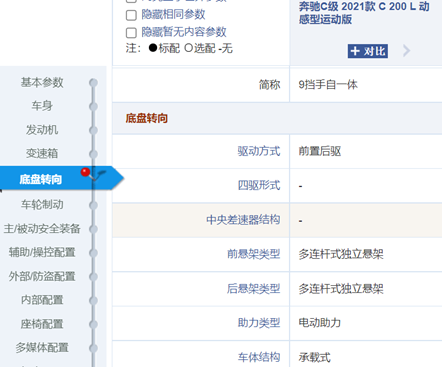The width and height of the screenshot is (442, 367).
Task: Jump to 基本参数 section in sidebar
Action: (42, 82)
